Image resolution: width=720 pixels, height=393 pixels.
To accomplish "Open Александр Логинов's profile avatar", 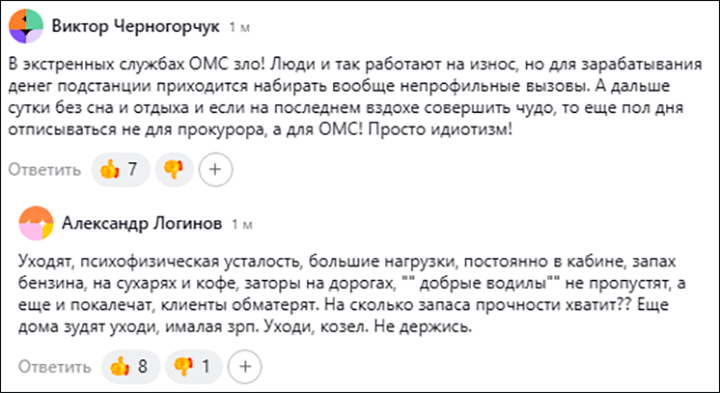I will click(36, 224).
